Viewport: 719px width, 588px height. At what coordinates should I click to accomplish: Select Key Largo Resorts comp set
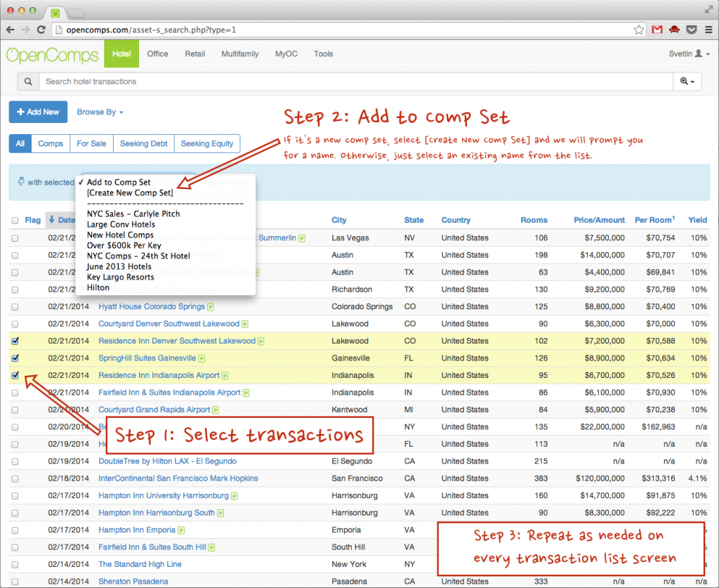(121, 277)
